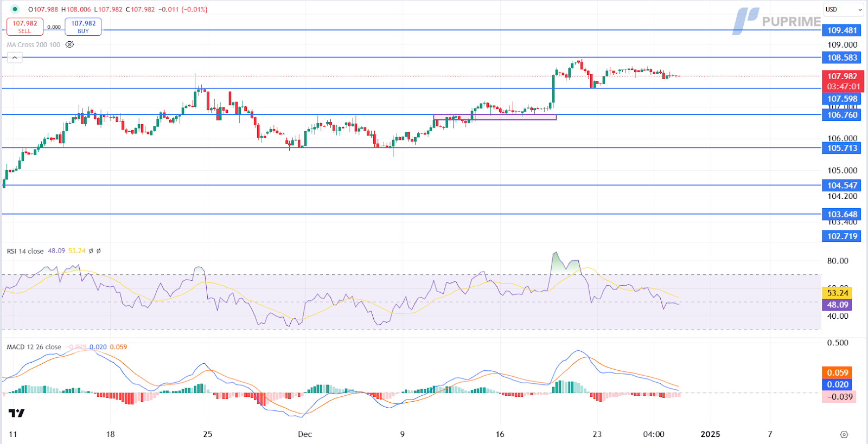Click the 0.500 MACD scale label
Viewport: 868px width, 444px height.
[x=838, y=343]
